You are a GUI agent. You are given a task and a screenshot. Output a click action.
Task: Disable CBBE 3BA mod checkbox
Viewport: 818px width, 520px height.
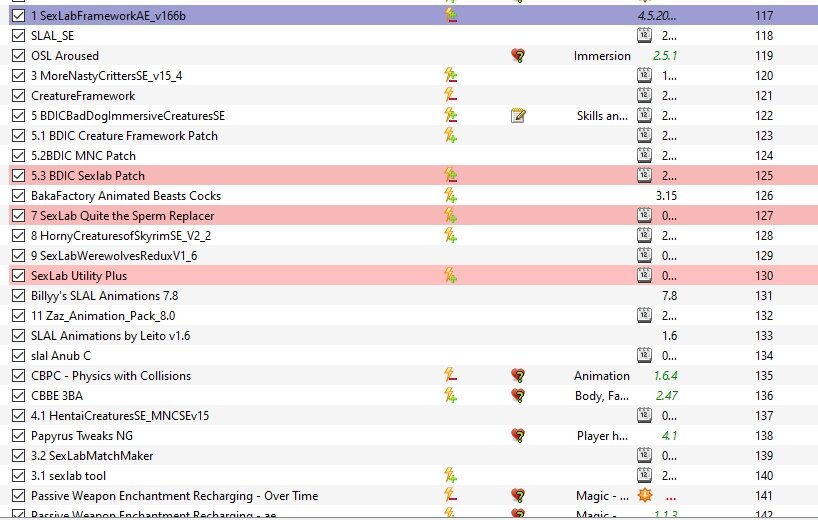pyautogui.click(x=18, y=396)
